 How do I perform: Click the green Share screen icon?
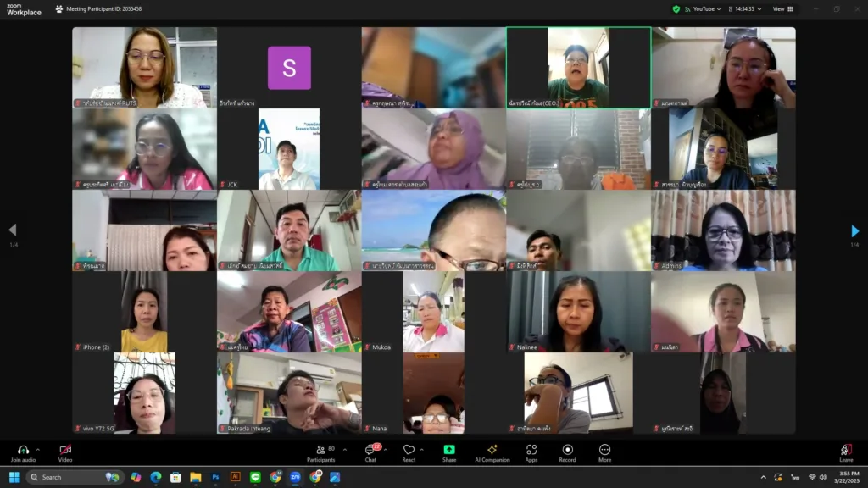(449, 450)
